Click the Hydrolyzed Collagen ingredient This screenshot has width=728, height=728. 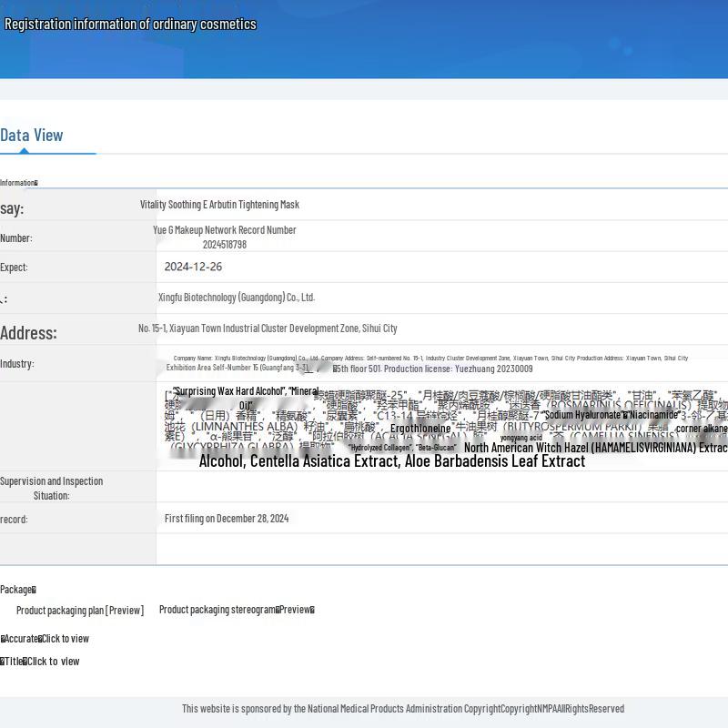(379, 448)
